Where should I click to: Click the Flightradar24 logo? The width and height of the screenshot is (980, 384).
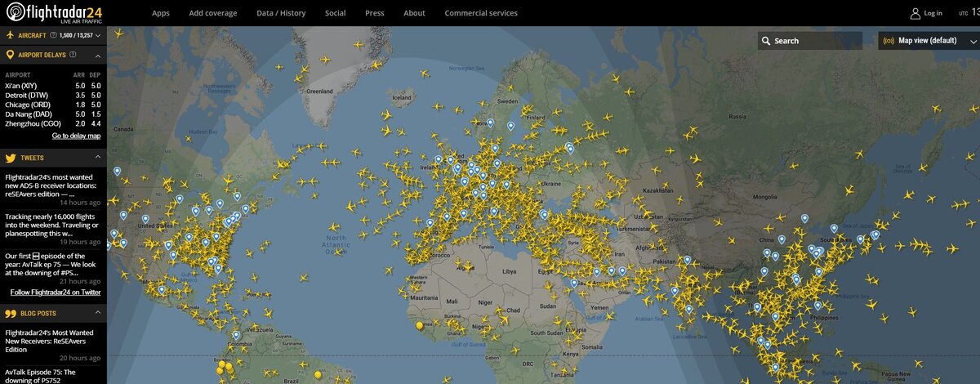point(56,12)
